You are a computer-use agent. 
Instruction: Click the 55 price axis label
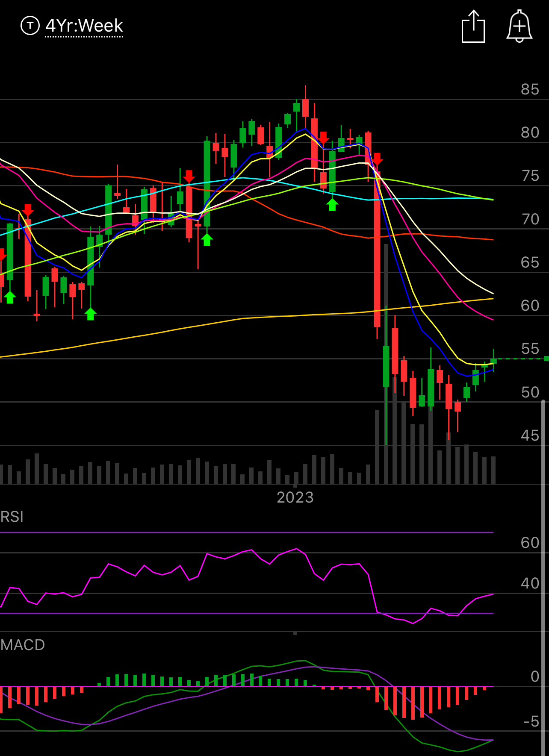point(530,349)
